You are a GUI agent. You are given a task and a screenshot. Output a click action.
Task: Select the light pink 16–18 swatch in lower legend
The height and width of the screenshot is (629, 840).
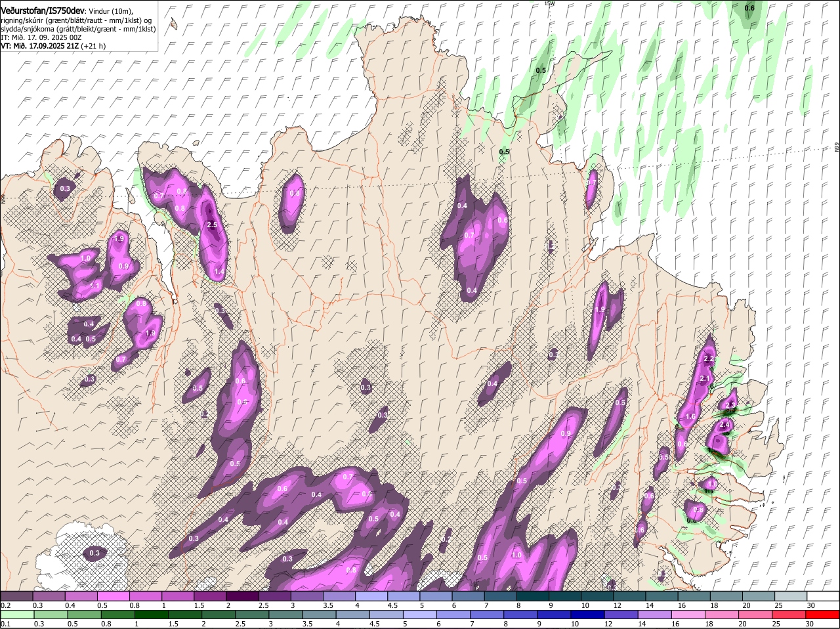click(x=690, y=615)
